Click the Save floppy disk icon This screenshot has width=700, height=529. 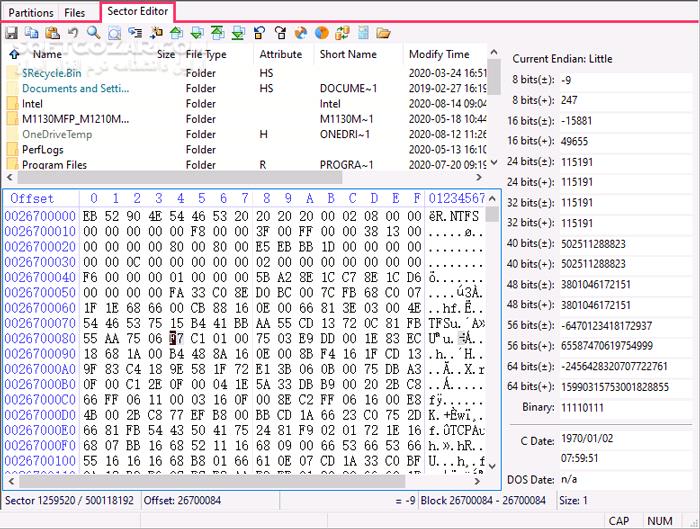click(x=11, y=33)
